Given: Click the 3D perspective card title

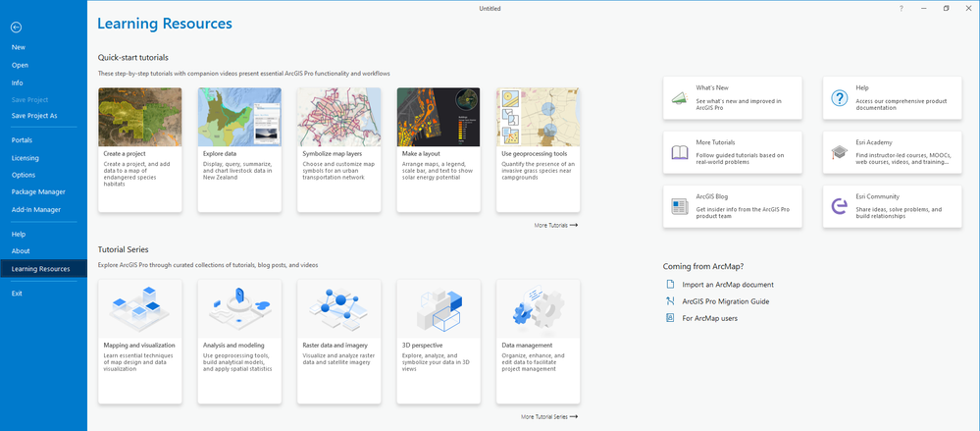Looking at the screenshot, I should point(423,345).
